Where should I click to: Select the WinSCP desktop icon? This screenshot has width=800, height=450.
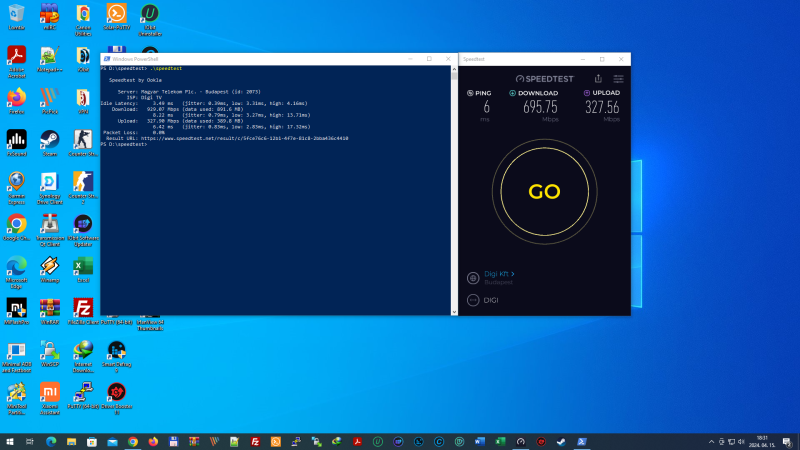(x=49, y=354)
